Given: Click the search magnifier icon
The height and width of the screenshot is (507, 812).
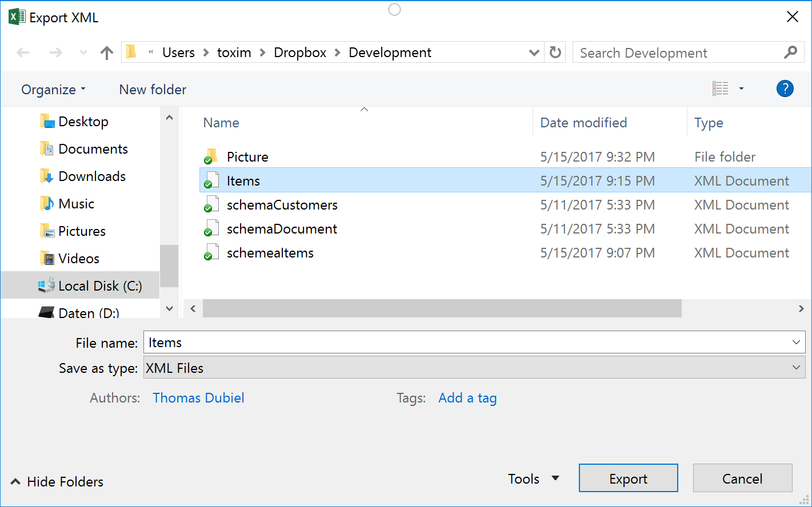Looking at the screenshot, I should tap(790, 53).
